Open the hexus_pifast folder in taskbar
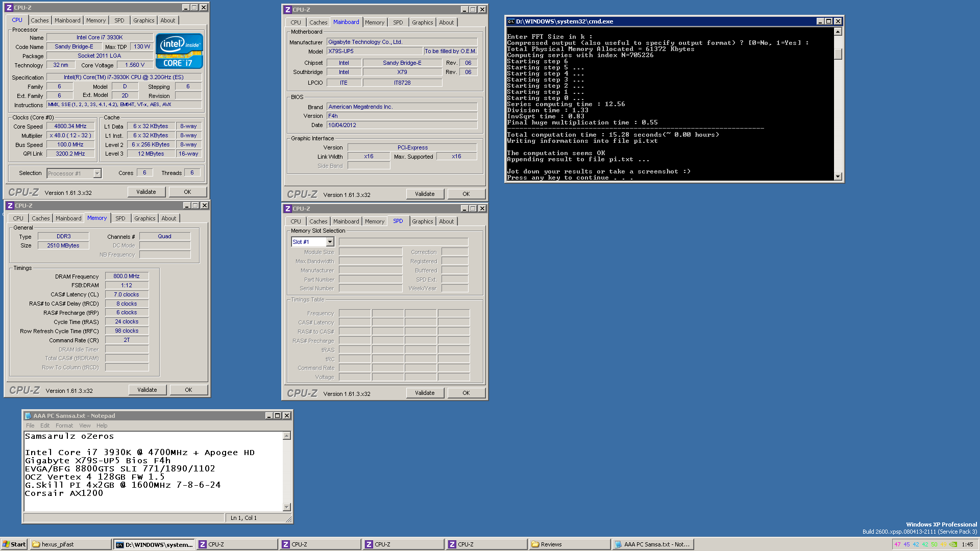This screenshot has width=980, height=551. point(70,544)
